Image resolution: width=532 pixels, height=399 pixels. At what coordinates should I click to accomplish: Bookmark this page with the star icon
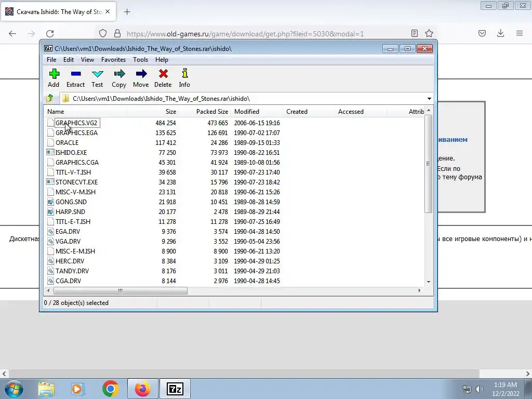429,33
